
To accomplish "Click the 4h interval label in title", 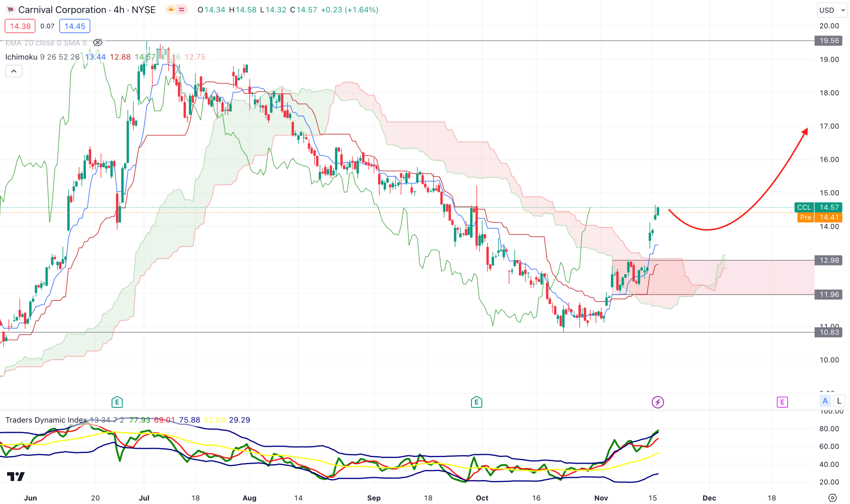I will point(119,10).
